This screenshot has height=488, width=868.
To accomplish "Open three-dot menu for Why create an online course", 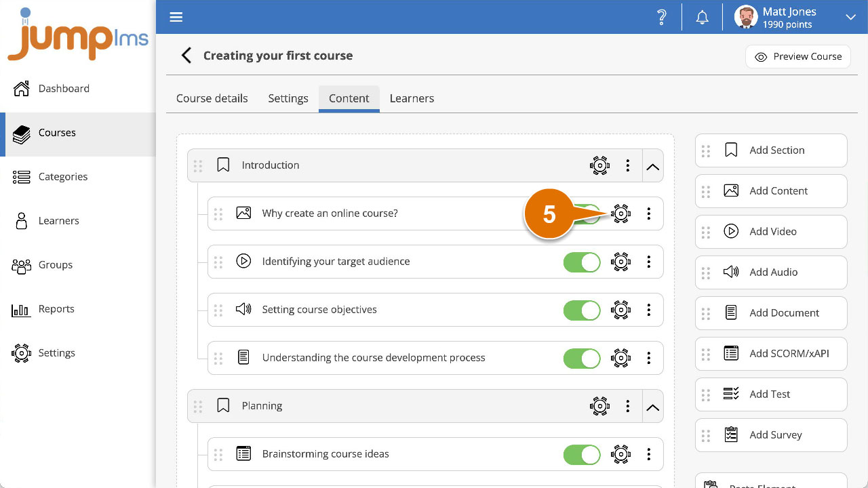I will pos(649,213).
